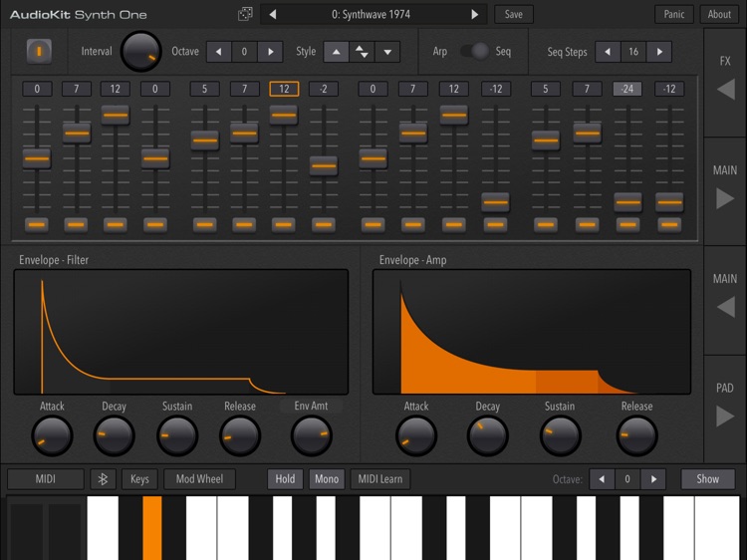Click the Filter envelope Release knob
The height and width of the screenshot is (560, 747).
(240, 435)
